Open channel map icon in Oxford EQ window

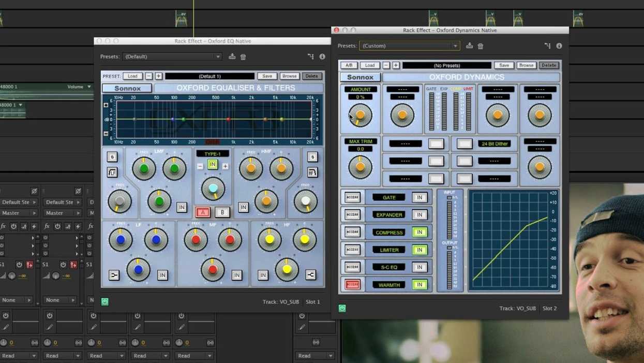[310, 56]
